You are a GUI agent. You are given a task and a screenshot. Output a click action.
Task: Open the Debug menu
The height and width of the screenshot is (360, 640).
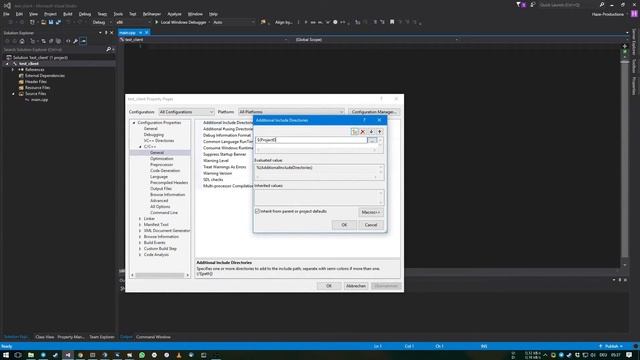click(x=84, y=14)
